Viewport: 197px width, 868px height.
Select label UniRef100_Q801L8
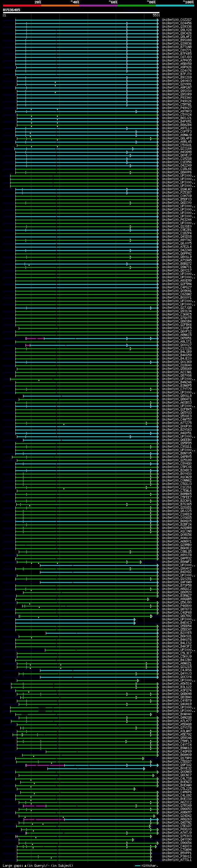pos(177,396)
